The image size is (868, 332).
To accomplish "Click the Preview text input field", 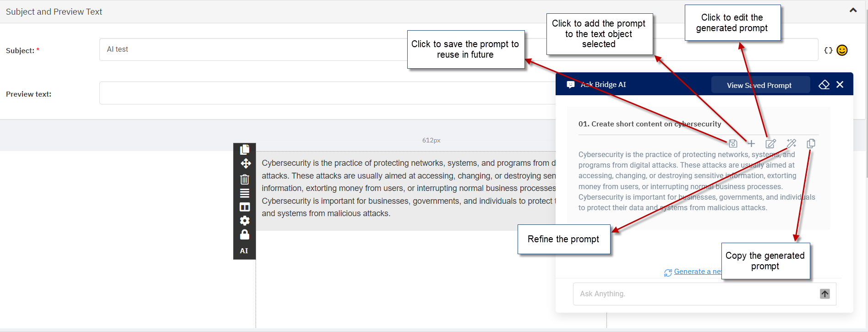I will tap(328, 93).
